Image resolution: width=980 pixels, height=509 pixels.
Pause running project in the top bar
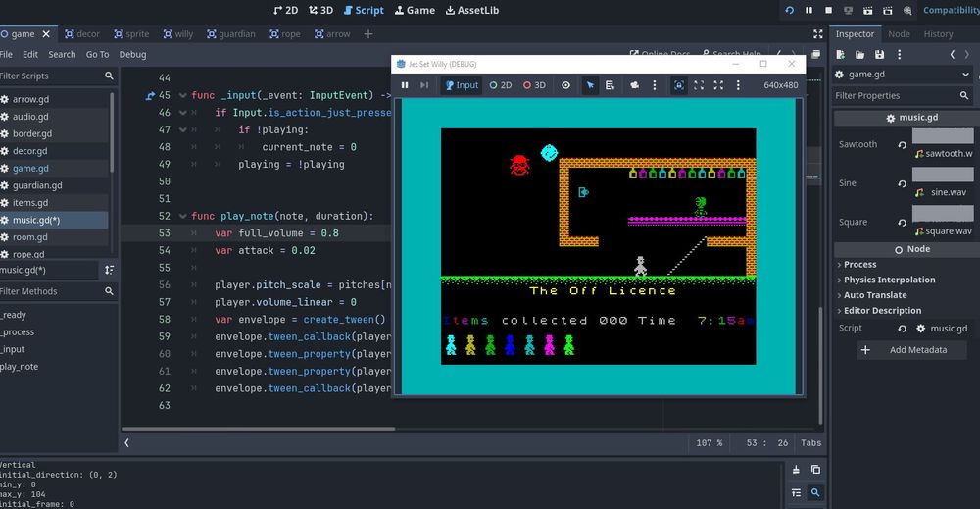808,10
